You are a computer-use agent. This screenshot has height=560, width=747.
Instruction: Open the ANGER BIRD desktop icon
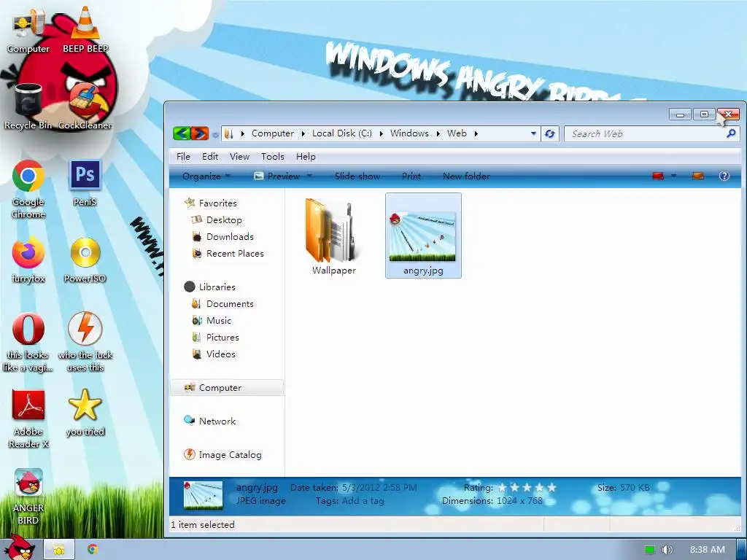pos(28,496)
